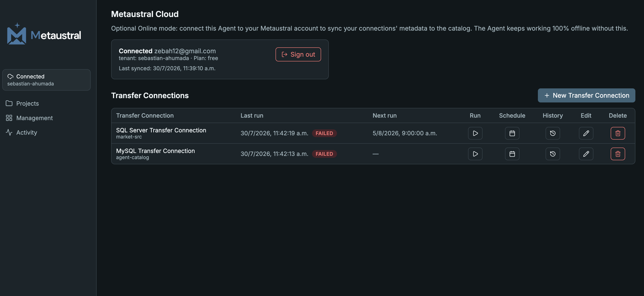Click the Metaustral logo
This screenshot has height=296, width=644.
[x=44, y=34]
